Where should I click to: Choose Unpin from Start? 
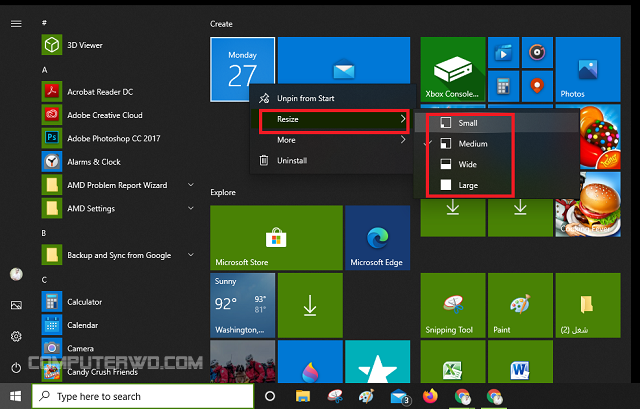pyautogui.click(x=333, y=98)
